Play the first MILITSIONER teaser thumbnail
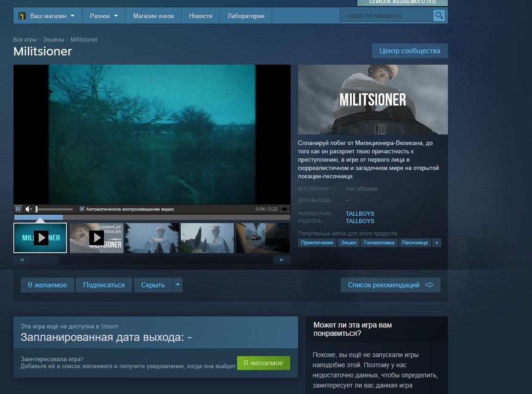This screenshot has width=532, height=394. coord(40,238)
